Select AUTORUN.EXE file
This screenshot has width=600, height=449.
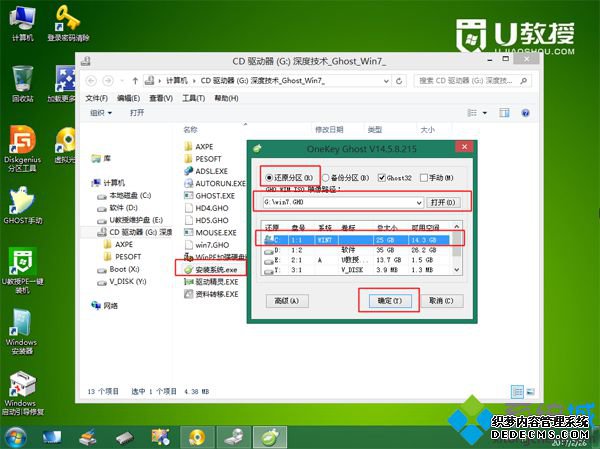pos(215,183)
